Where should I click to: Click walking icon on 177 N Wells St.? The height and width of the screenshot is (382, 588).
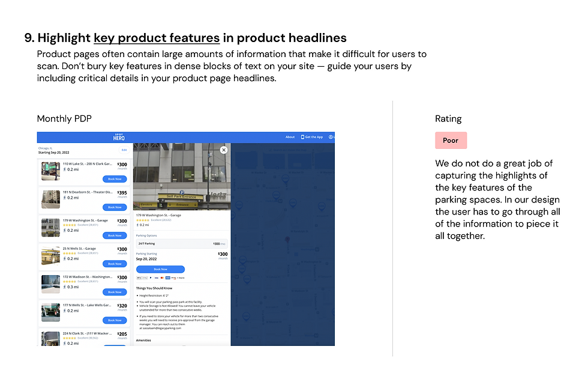coord(65,311)
